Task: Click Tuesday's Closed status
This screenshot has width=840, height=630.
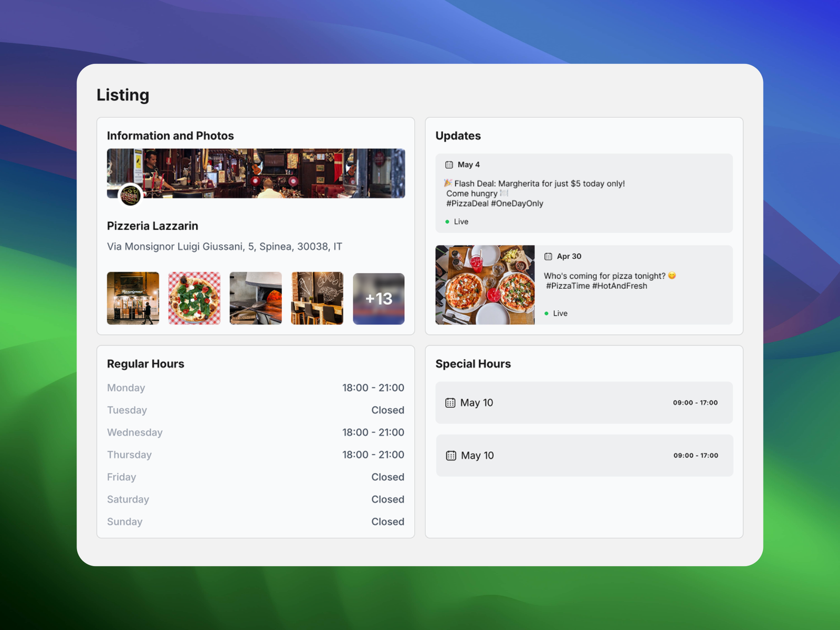Action: 388,410
